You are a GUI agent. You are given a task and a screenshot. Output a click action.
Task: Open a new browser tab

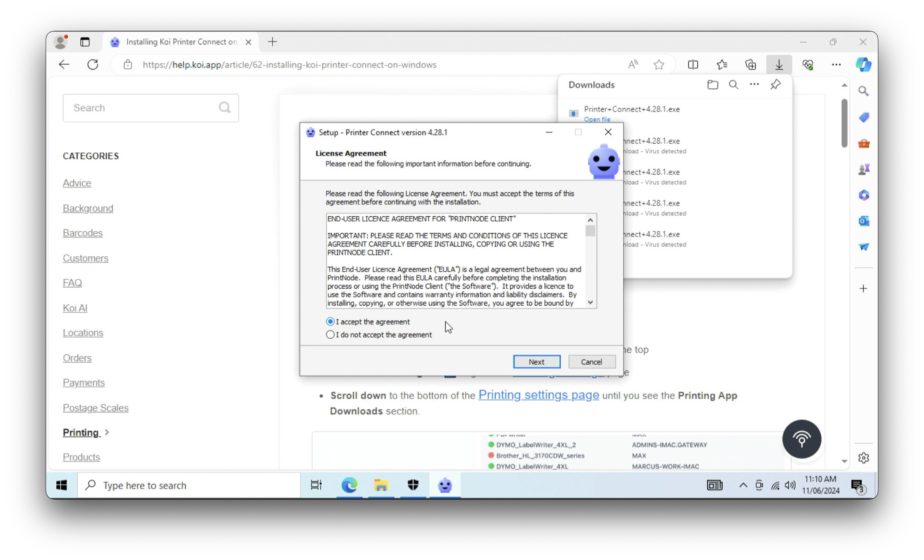pyautogui.click(x=272, y=42)
